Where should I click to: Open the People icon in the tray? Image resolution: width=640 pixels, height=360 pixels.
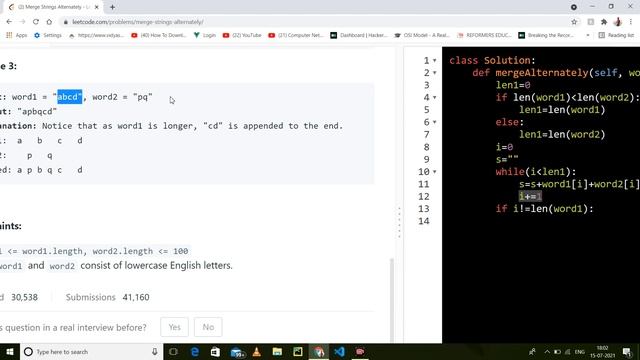532,351
